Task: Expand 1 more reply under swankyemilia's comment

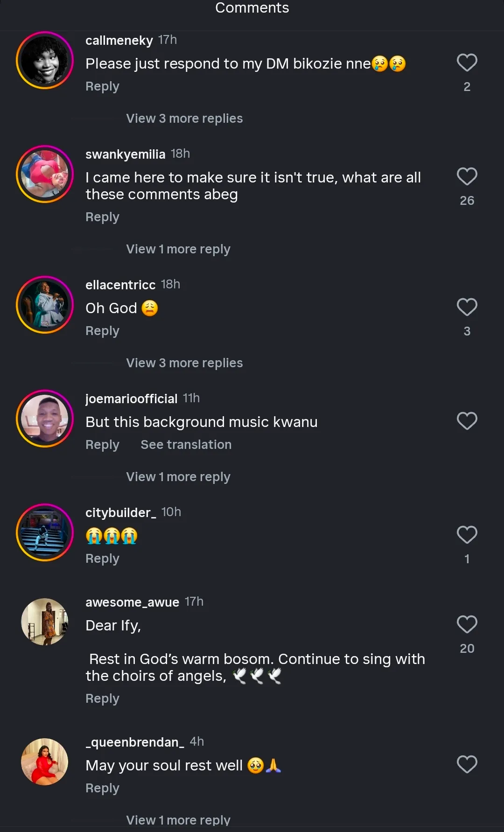Action: point(178,249)
